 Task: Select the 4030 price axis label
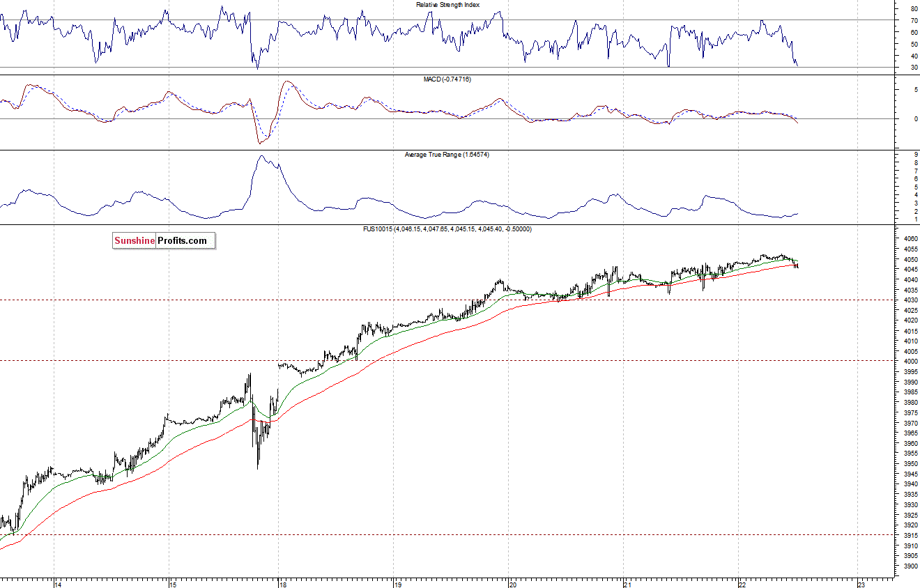(x=910, y=300)
